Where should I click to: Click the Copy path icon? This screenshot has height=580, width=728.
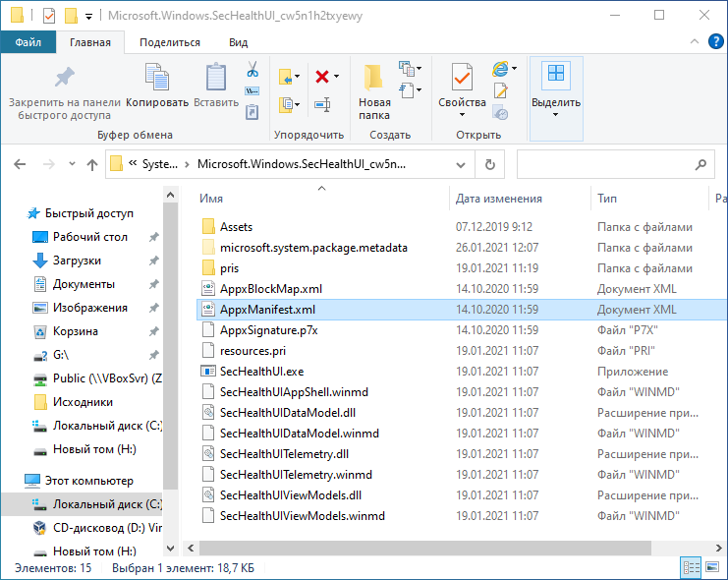click(x=252, y=90)
